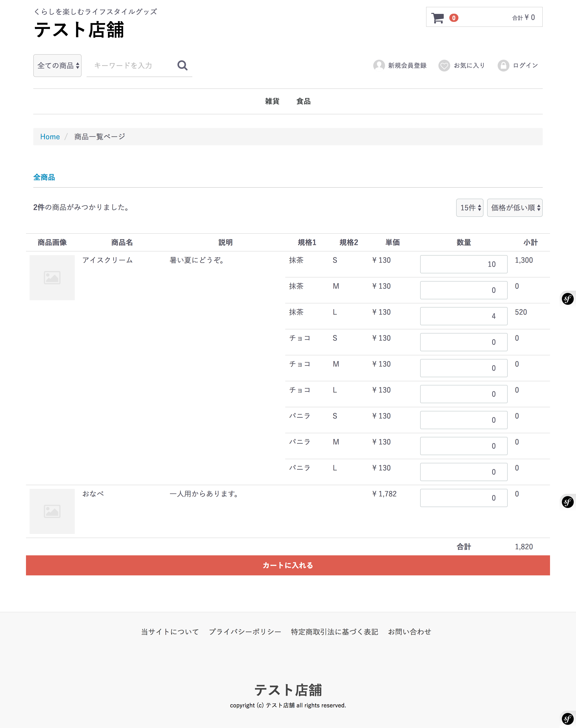
Task: Click the quantity field for チョコ S
Action: pos(464,342)
